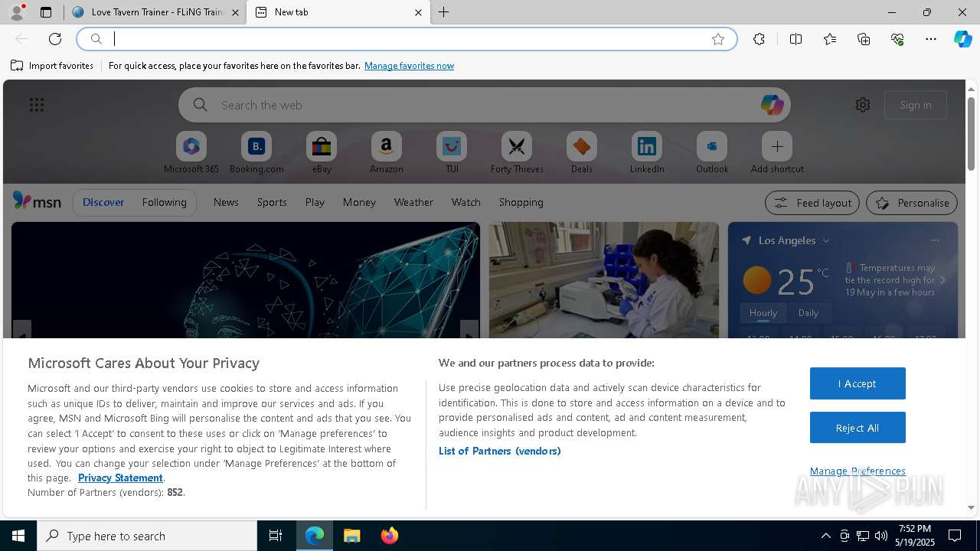Open the Deals shortcut
This screenshot has height=551, width=980.
tap(582, 153)
